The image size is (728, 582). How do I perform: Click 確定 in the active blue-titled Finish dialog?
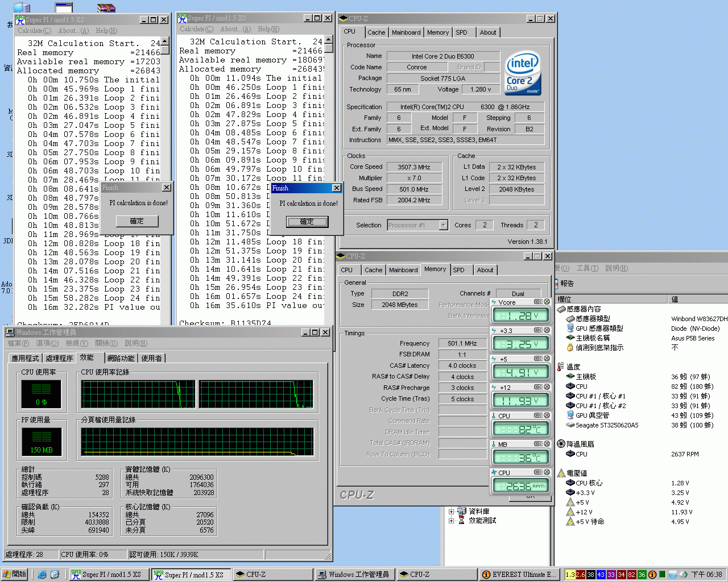307,222
